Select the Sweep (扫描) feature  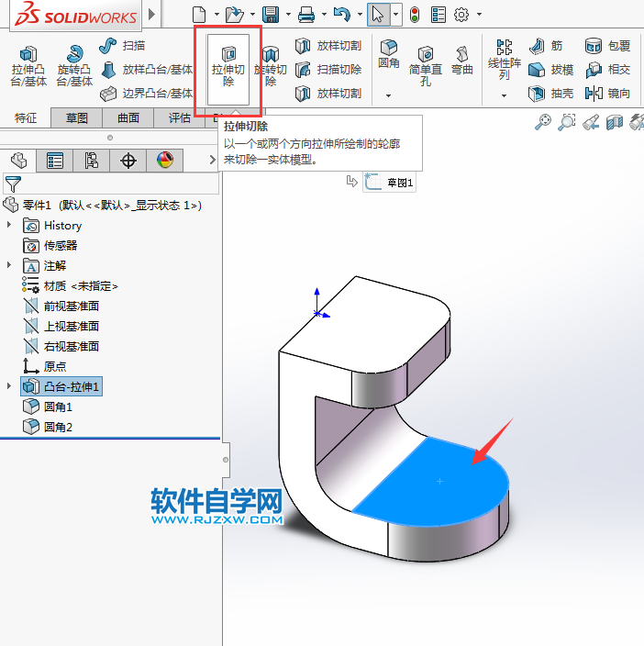point(122,45)
